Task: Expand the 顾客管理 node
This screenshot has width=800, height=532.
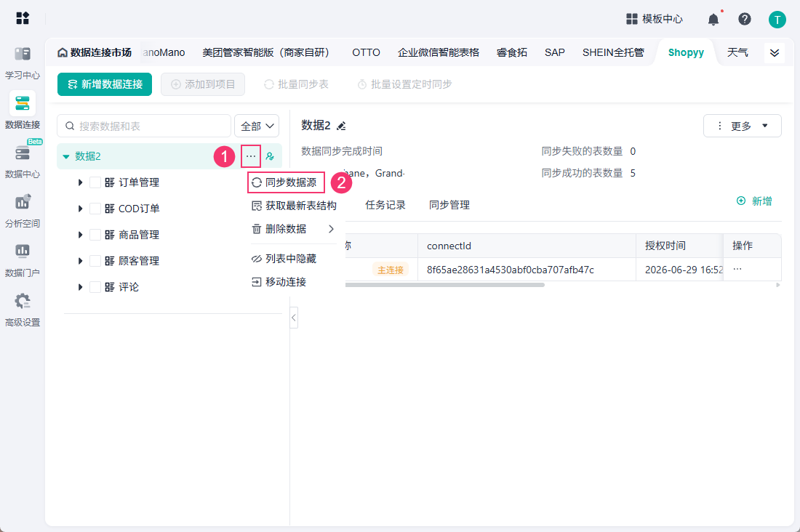Action: [x=80, y=261]
